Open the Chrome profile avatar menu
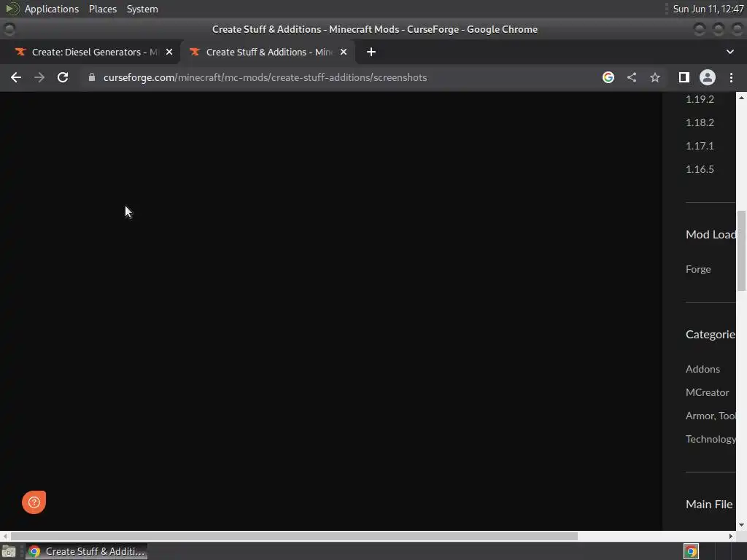Viewport: 747px width, 560px height. pos(707,77)
